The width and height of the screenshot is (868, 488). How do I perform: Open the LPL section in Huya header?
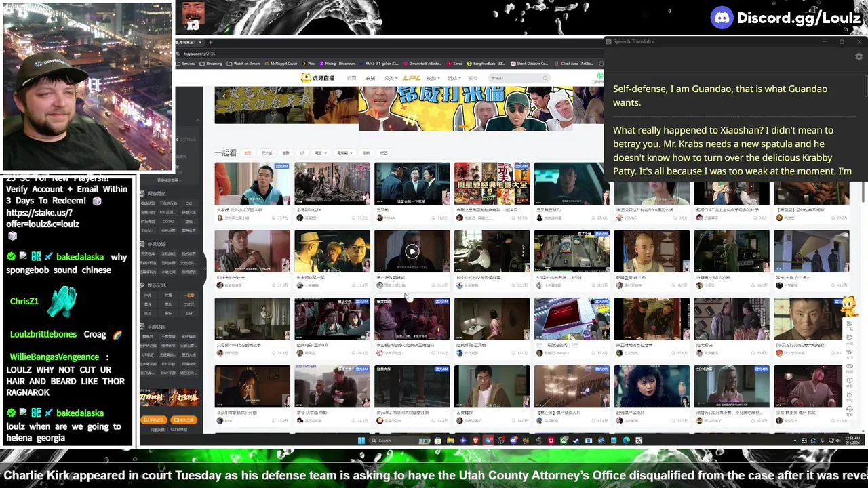(412, 78)
